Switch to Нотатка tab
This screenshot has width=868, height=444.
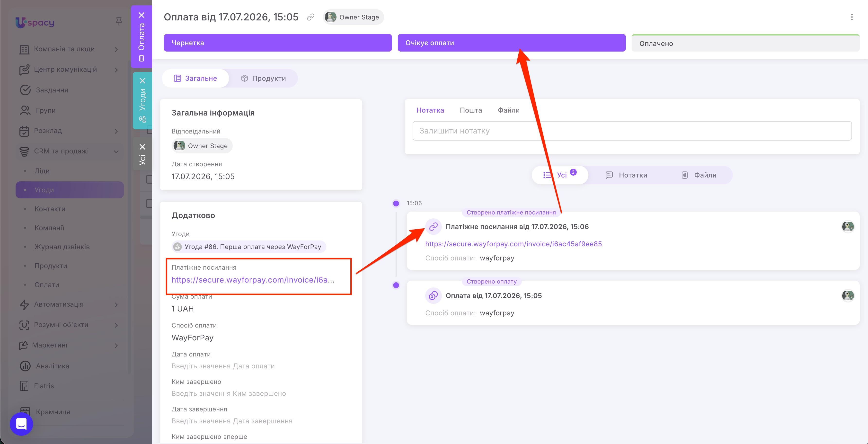(430, 110)
